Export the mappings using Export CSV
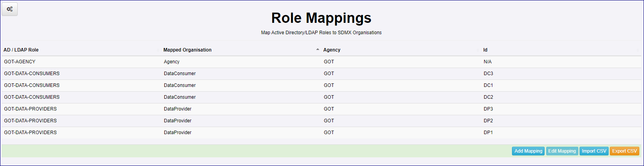The height and width of the screenshot is (166, 644). point(624,151)
